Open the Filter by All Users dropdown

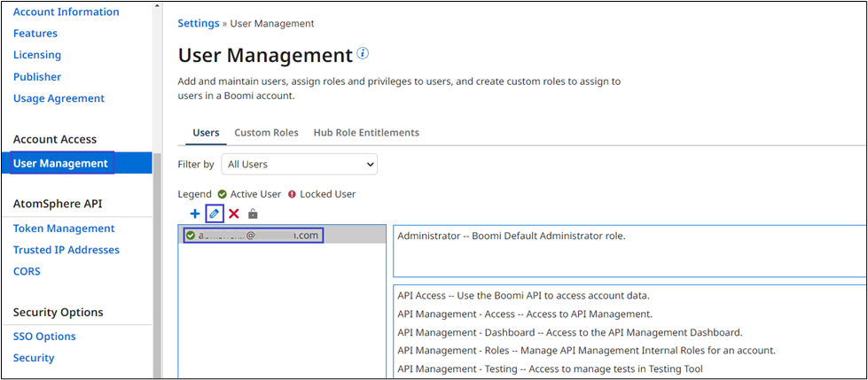click(x=299, y=164)
